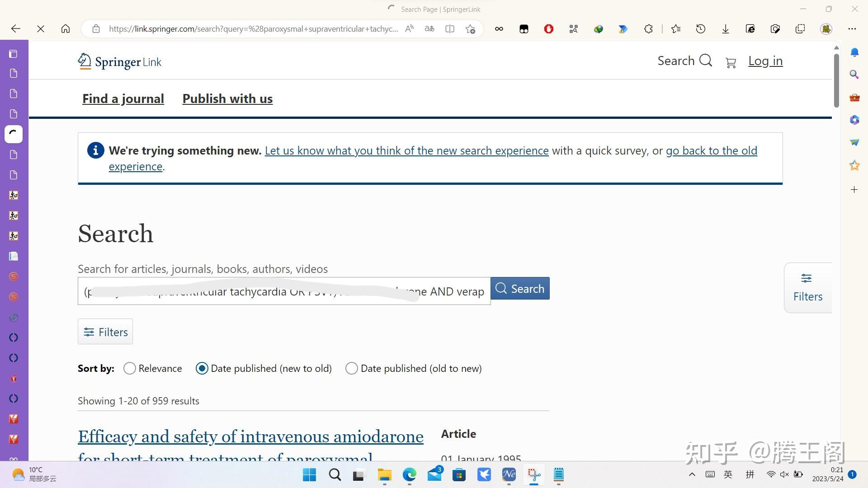Click the search query input field
Viewport: 868px width, 488px height.
tap(284, 291)
